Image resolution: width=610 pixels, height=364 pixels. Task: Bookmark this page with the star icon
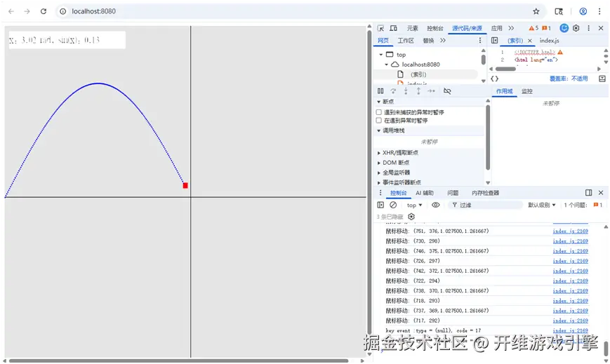536,11
